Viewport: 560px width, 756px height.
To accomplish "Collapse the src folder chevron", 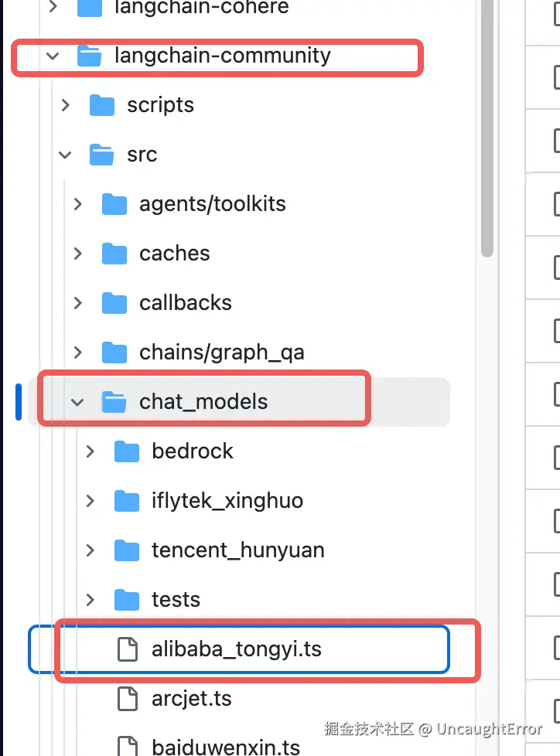I will (65, 155).
